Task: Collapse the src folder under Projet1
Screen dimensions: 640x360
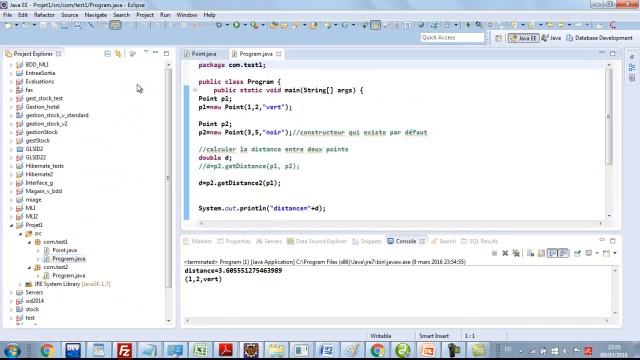Action: click(20, 233)
